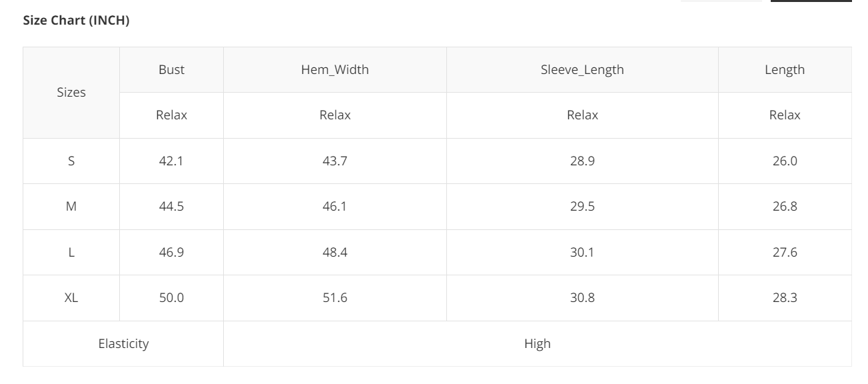Select the Elasticity row label
Screen dimensions: 868x384
click(123, 344)
